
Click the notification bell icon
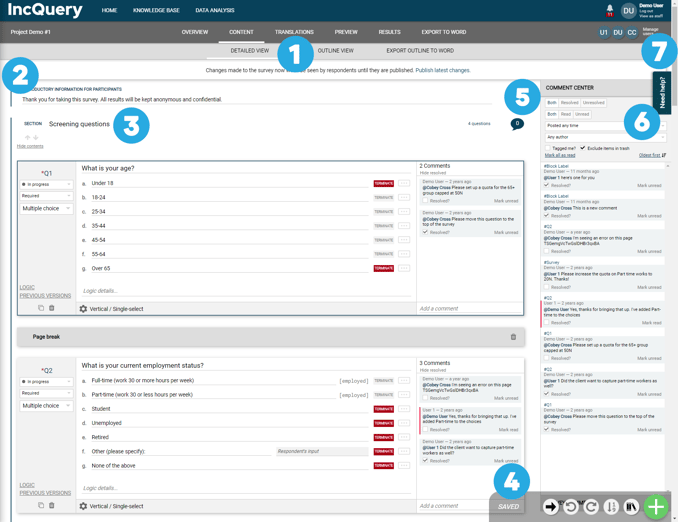(610, 9)
